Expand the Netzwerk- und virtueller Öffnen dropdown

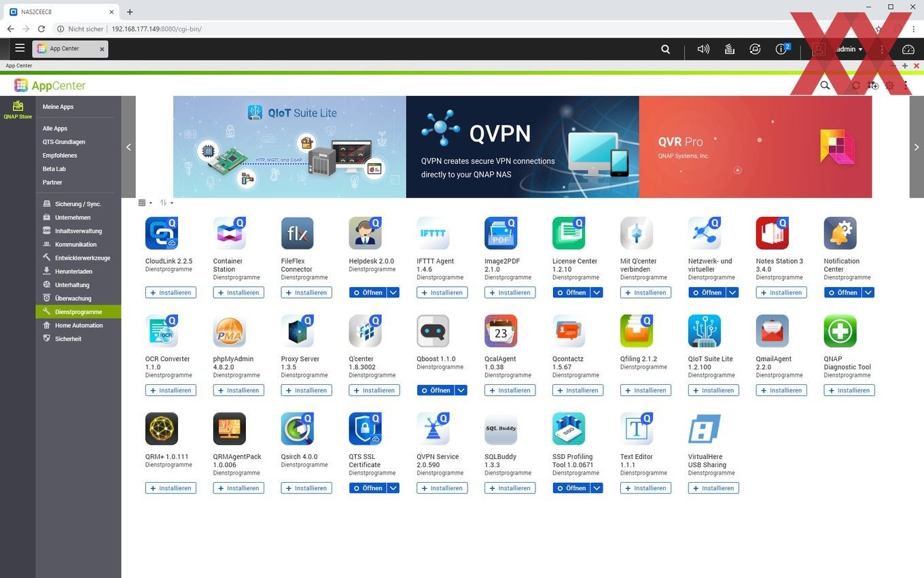[x=732, y=292]
